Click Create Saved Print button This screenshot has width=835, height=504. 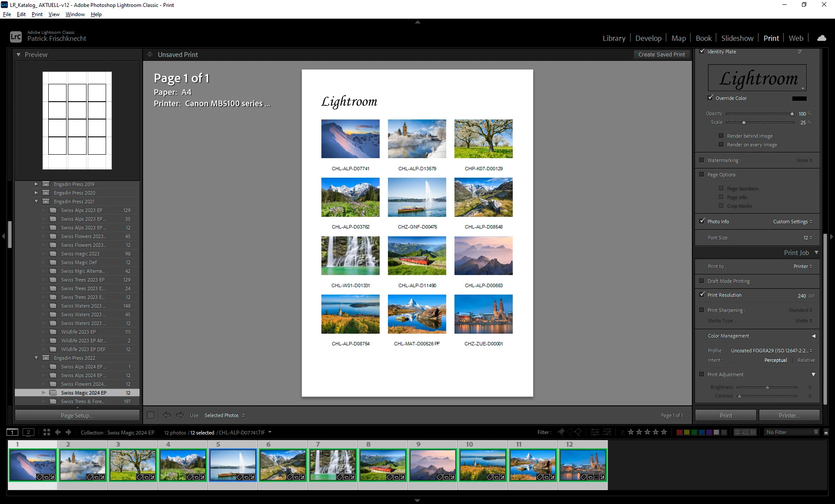(661, 54)
